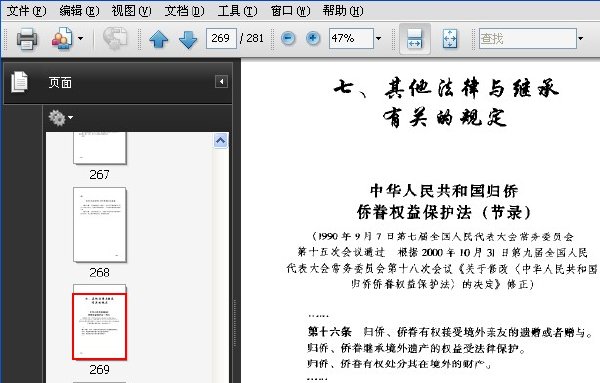The image size is (600, 383).
Task: Zoom in with the plus button
Action: click(313, 38)
